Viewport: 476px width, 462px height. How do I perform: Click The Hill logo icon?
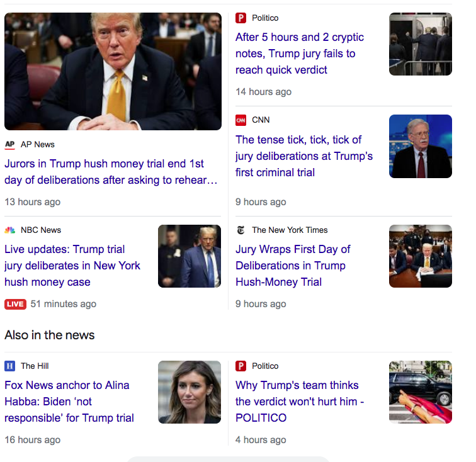click(9, 366)
